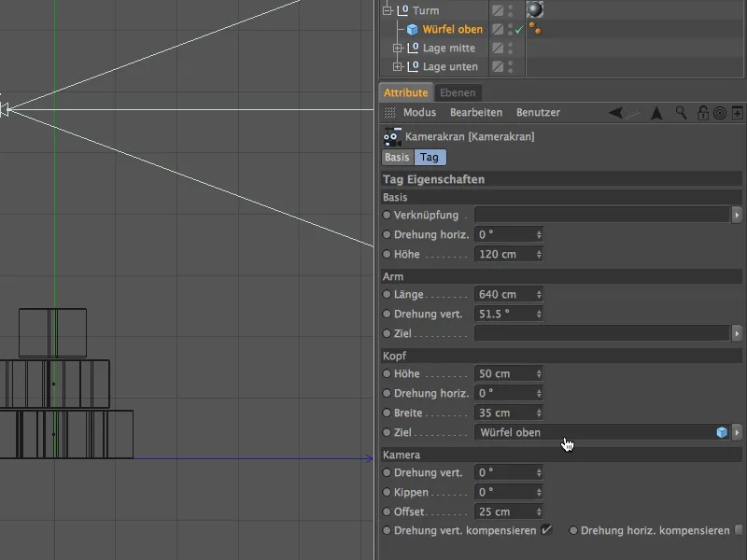The height and width of the screenshot is (560, 747).
Task: Click the Kamera Offset 25 cm field
Action: pos(508,511)
